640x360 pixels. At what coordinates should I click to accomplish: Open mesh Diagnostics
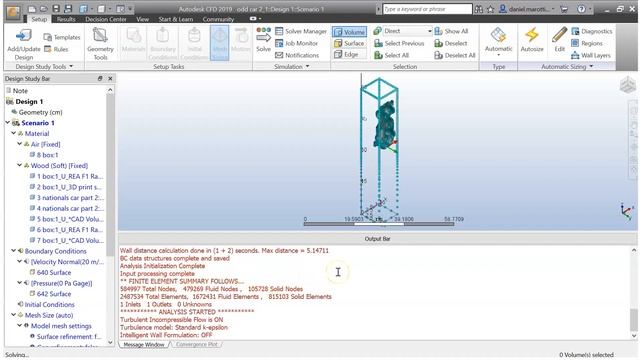592,31
